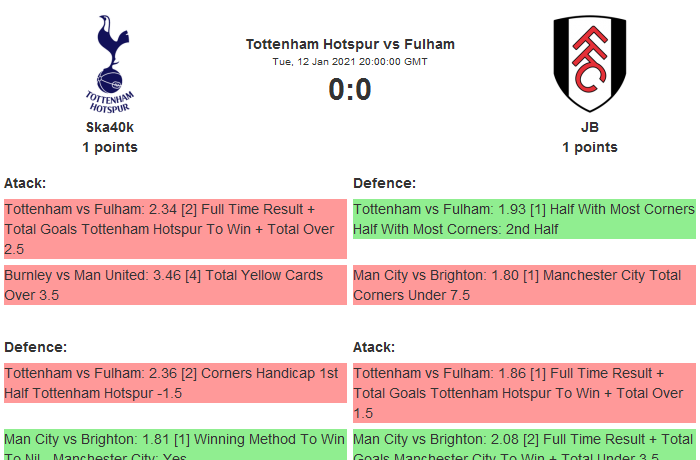Click the top right Defence heading

pos(384,183)
